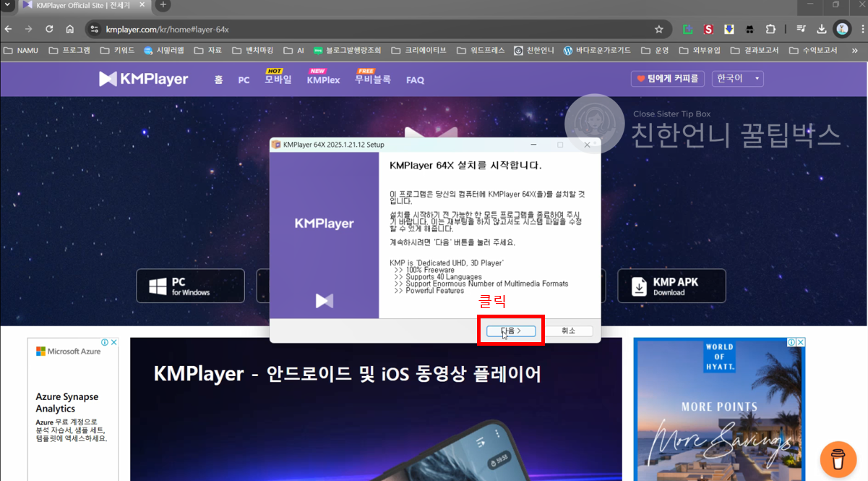The image size is (868, 481).
Task: Click the orange coffee cup floating button
Action: tap(838, 459)
